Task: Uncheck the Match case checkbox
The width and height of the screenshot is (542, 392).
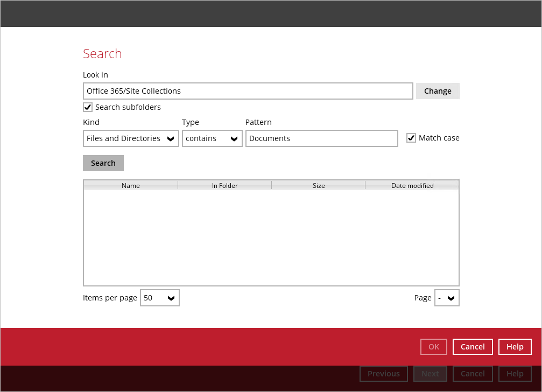Action: click(411, 138)
